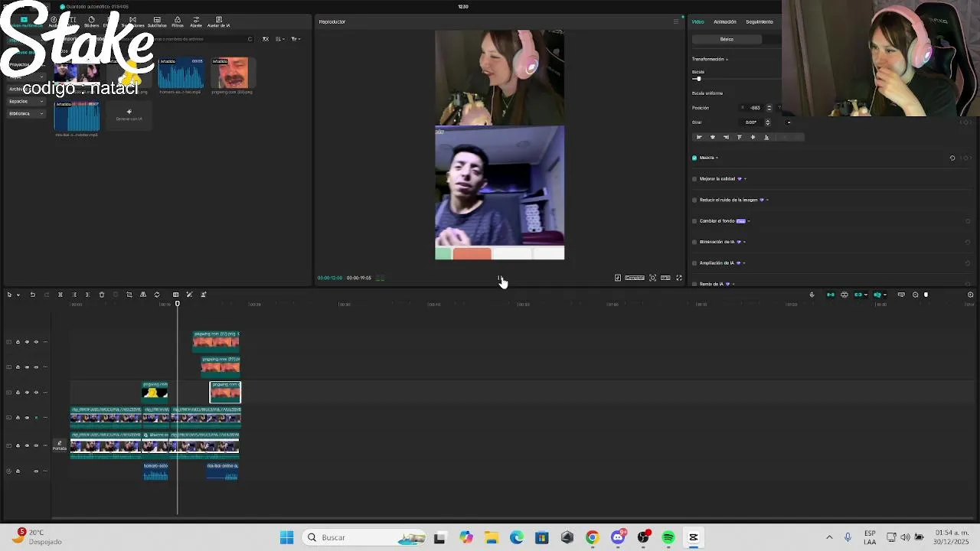Click the fullscreen preview icon
The image size is (980, 551).
coord(679,278)
